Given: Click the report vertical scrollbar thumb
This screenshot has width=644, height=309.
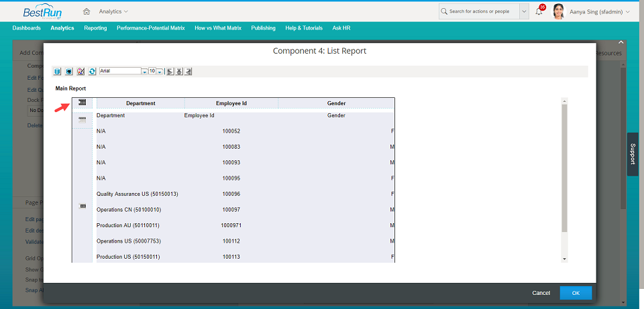Looking at the screenshot, I should pos(564,168).
